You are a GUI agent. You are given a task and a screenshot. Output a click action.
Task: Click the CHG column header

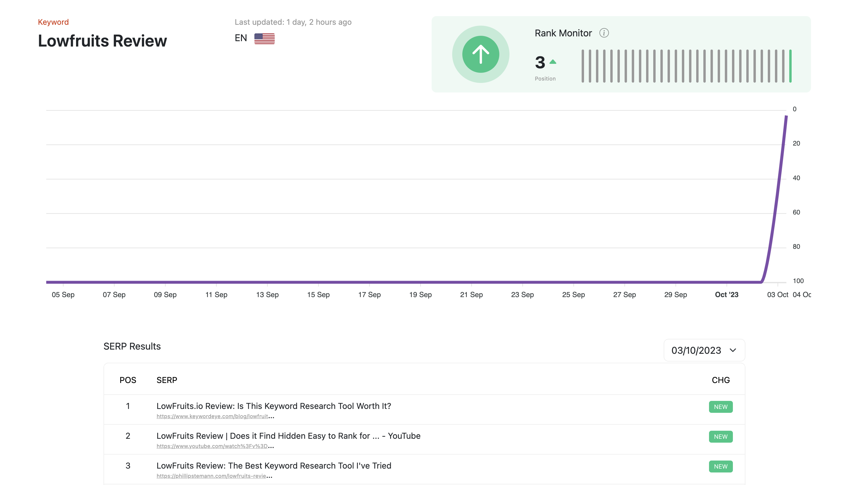click(x=721, y=380)
